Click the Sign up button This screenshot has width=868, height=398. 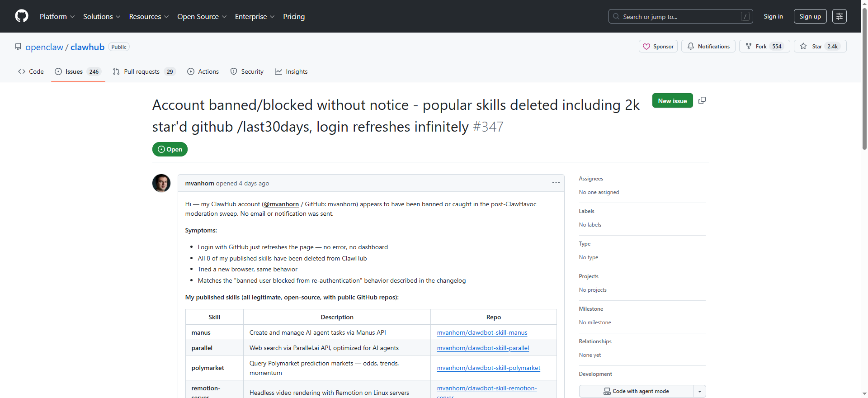(810, 16)
